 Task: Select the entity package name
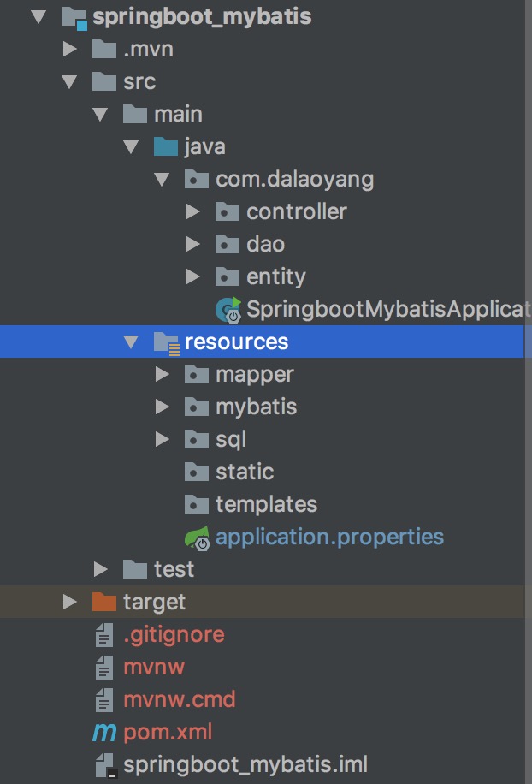276,277
